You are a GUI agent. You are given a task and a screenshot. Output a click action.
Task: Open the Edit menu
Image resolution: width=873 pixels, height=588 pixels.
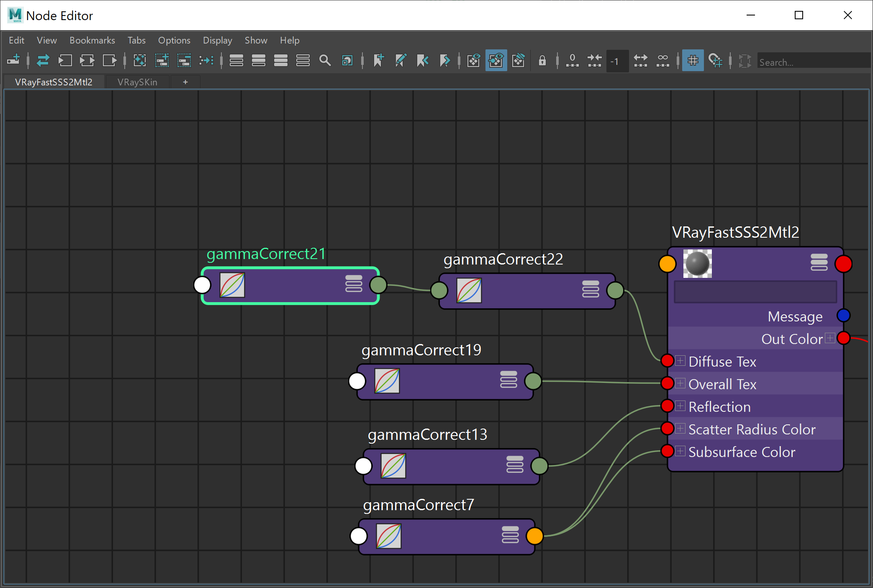17,40
